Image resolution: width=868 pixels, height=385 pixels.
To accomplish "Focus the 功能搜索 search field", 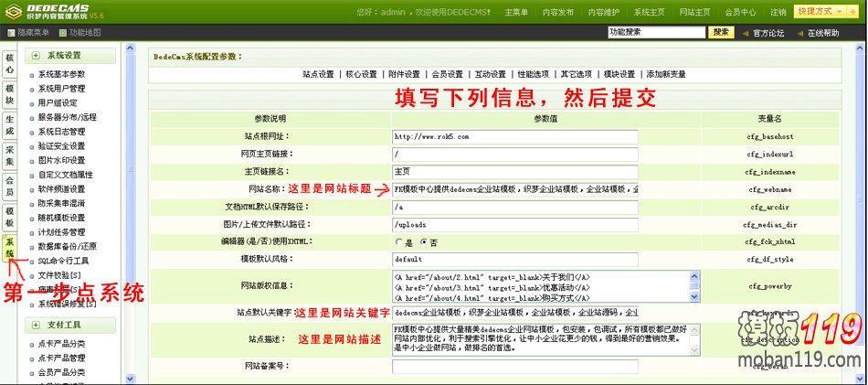I will point(656,33).
